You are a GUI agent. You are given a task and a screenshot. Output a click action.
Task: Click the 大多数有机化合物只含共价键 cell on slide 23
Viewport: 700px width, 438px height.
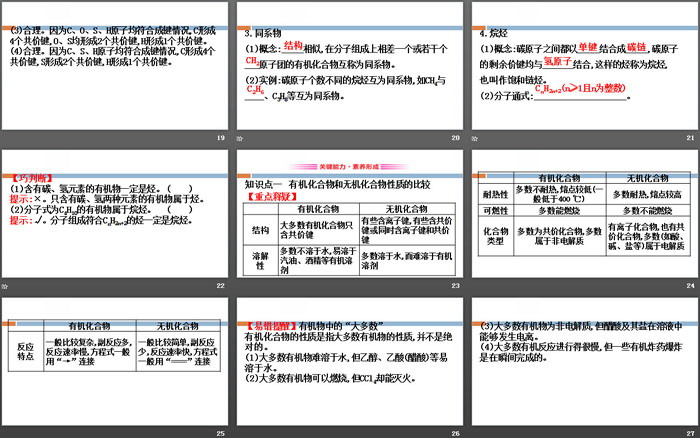pyautogui.click(x=319, y=230)
